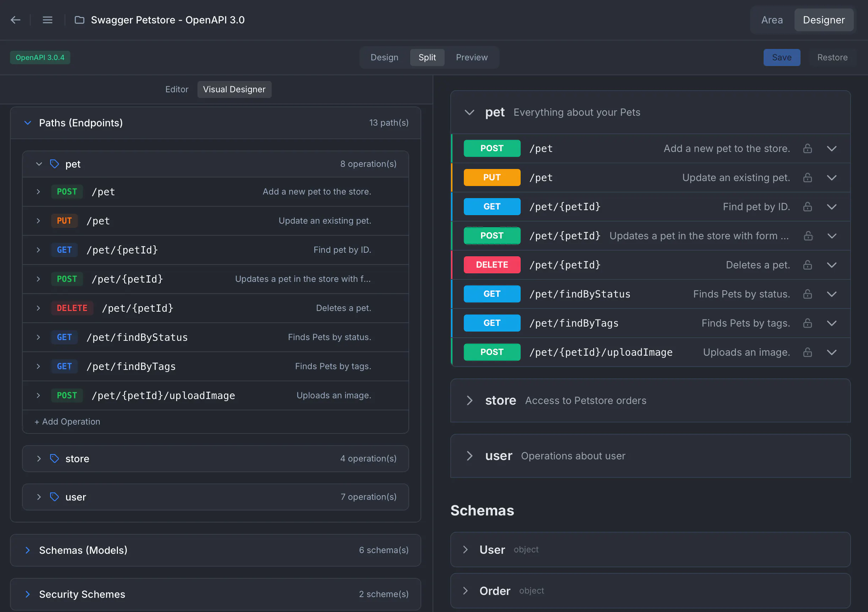Expand GET /pet/{petId} in designer
Viewport: 868px width, 612px height.
[38, 250]
